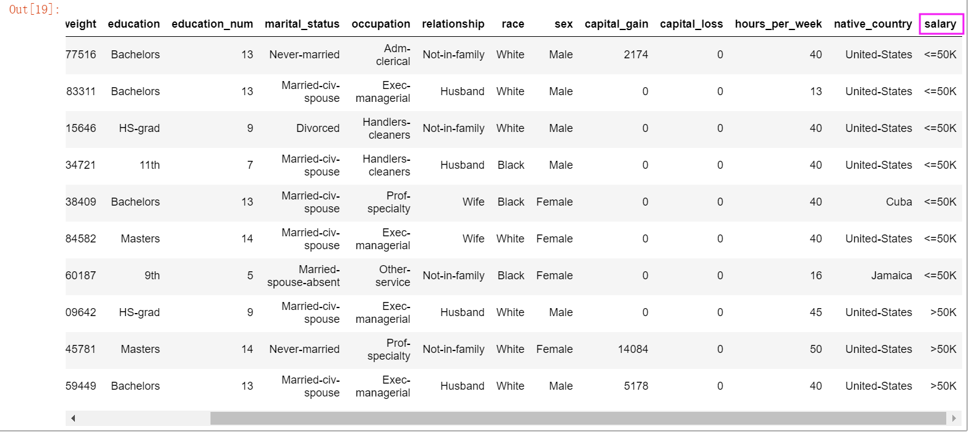The width and height of the screenshot is (980, 437).
Task: Click the salary column header
Action: [x=940, y=24]
